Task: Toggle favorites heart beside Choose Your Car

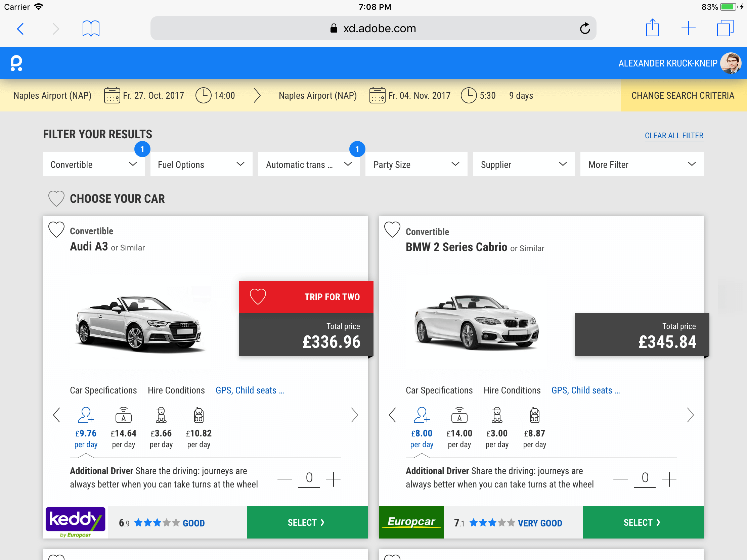Action: coord(56,198)
